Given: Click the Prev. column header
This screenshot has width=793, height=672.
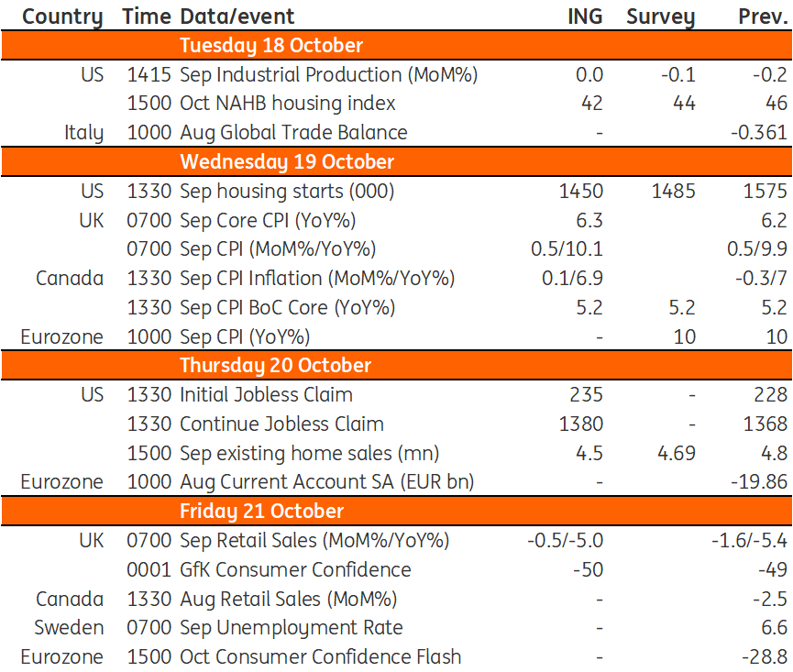Looking at the screenshot, I should (763, 17).
